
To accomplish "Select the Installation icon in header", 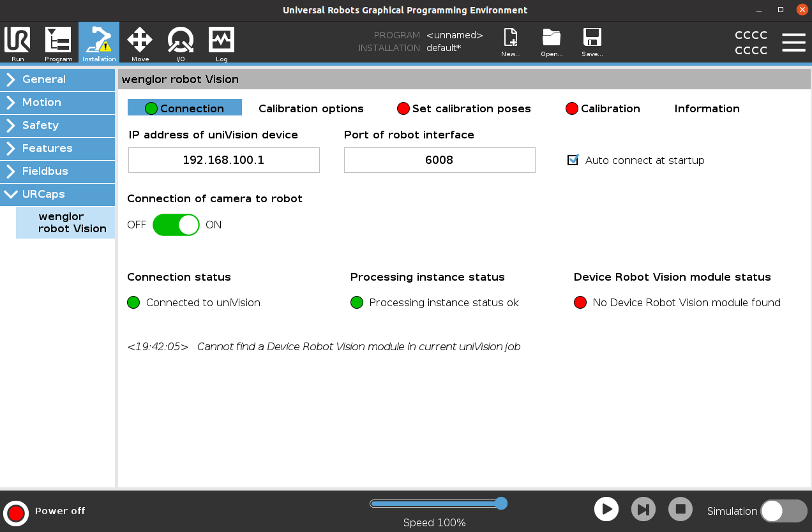I will coord(99,43).
